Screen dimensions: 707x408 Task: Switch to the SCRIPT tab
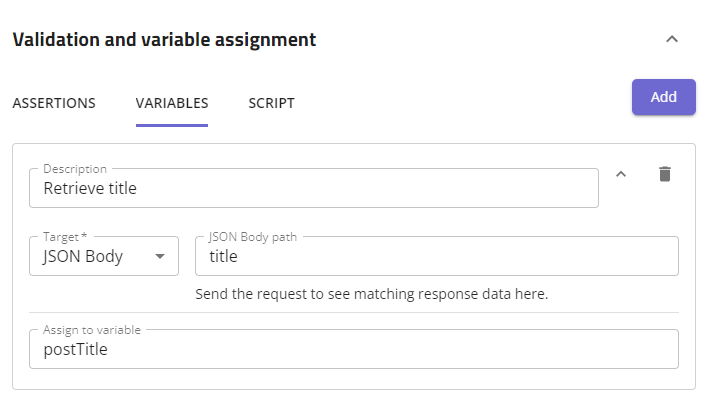272,103
